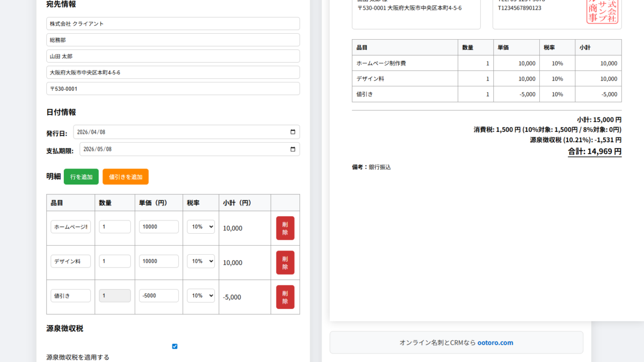Viewport: 644px width, 362px height.
Task: Click the orange 値引きを追加 button
Action: pyautogui.click(x=126, y=177)
